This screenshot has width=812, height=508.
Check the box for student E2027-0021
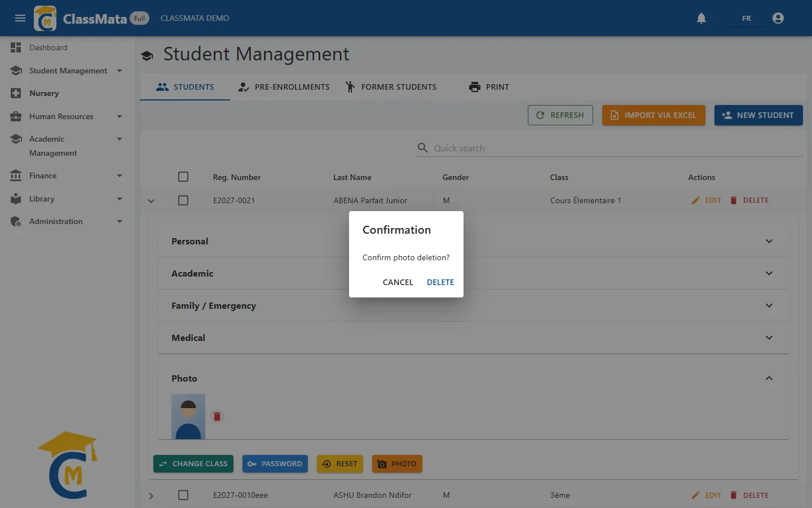click(183, 200)
